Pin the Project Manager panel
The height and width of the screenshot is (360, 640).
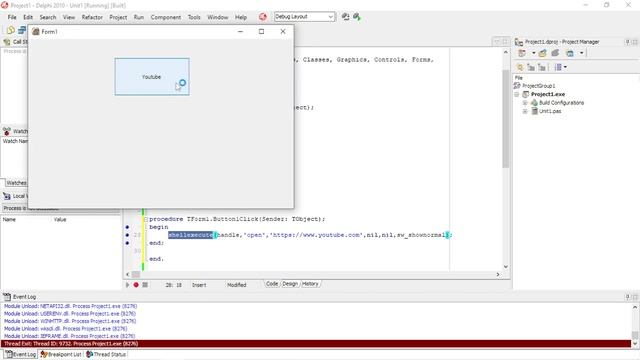pos(628,42)
